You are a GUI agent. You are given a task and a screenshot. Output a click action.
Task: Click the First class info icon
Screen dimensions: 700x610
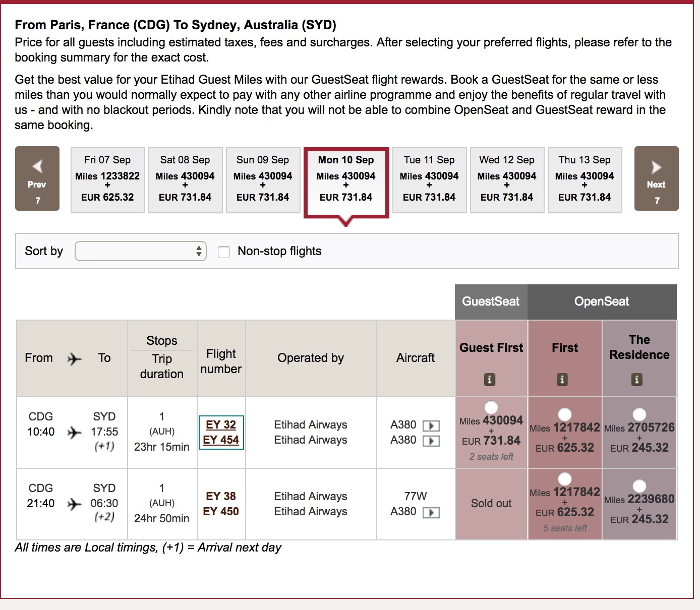pyautogui.click(x=562, y=379)
